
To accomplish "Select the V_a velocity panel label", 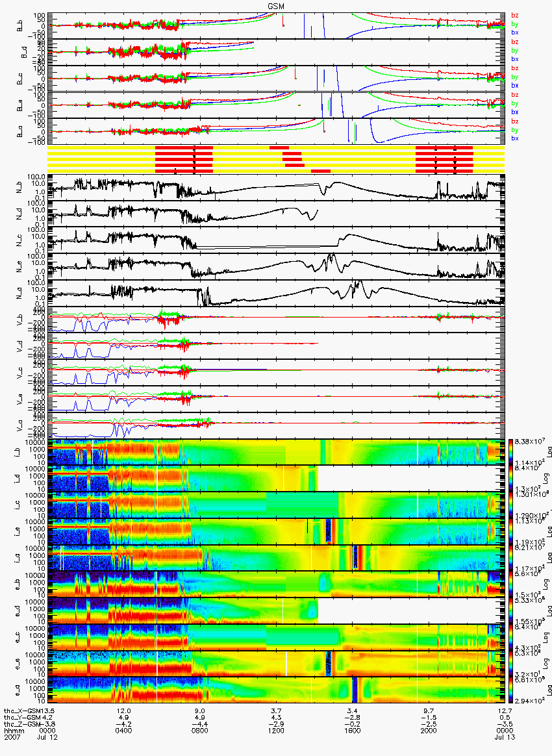I will point(19,425).
